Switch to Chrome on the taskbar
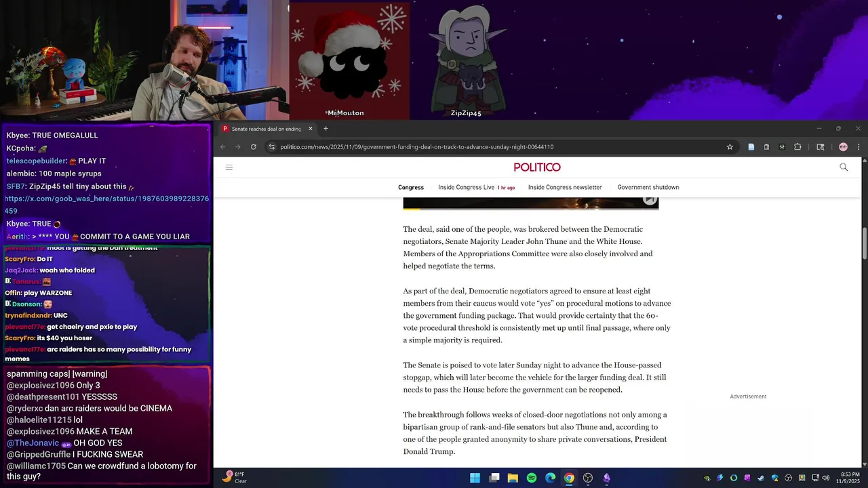This screenshot has height=488, width=868. (x=569, y=478)
